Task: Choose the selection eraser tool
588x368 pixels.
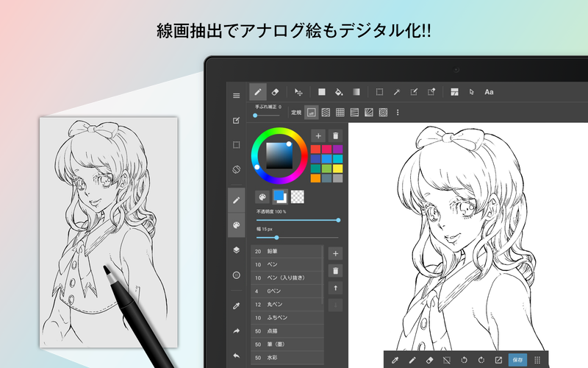Action: coord(431,92)
